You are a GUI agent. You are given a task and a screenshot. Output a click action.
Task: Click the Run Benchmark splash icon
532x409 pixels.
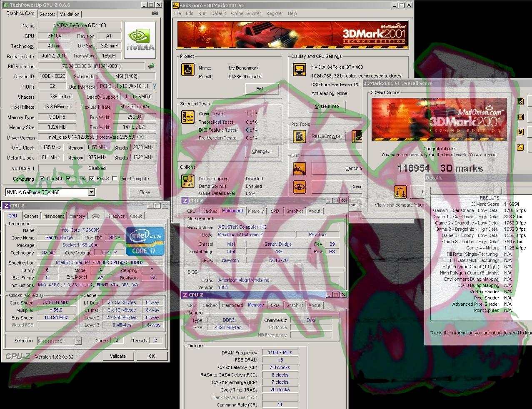pos(299,169)
